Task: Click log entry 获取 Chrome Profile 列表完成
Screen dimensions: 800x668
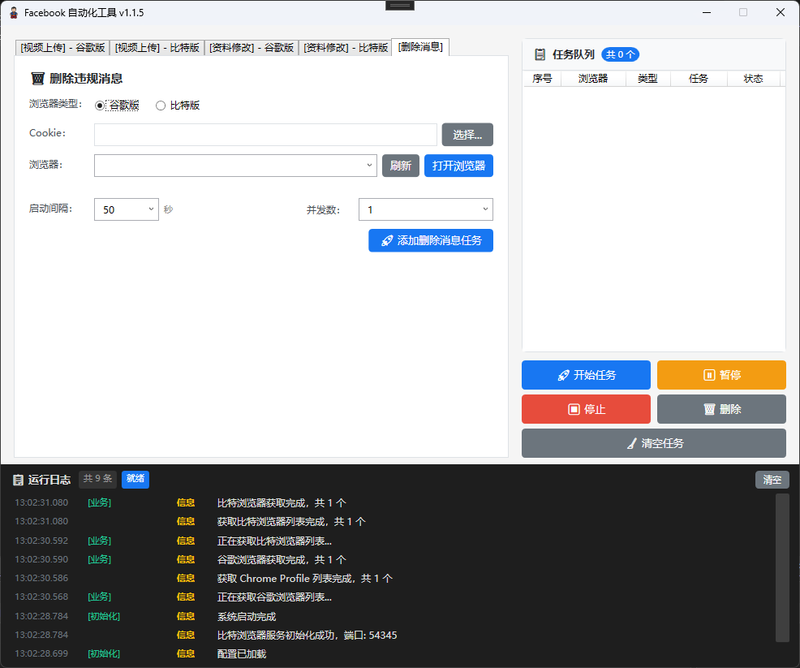Action: pos(305,578)
